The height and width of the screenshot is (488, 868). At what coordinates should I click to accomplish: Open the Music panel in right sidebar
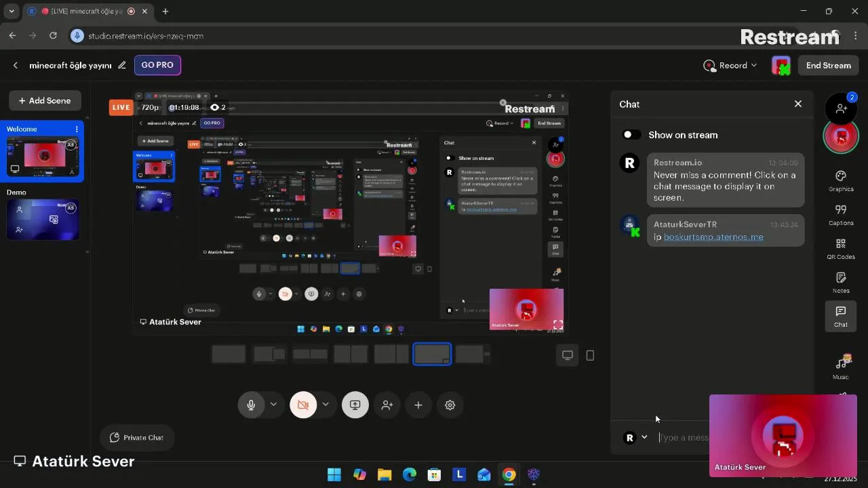841,368
